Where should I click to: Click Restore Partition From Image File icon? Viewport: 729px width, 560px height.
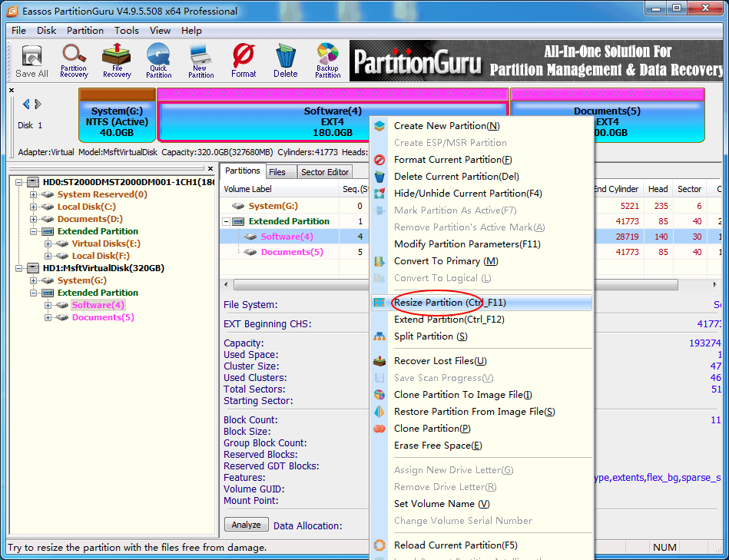379,412
